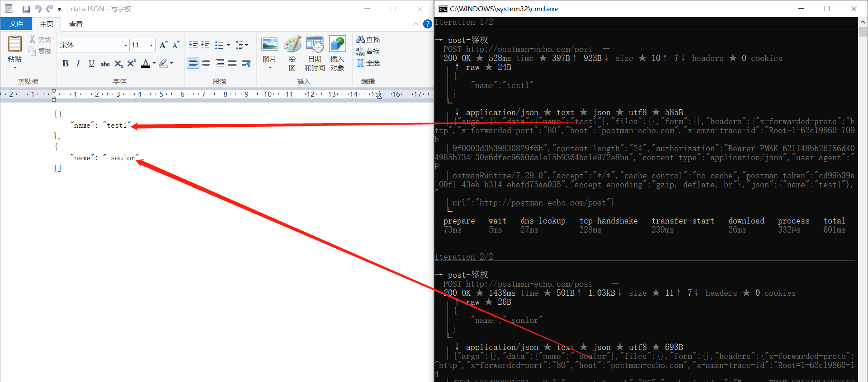Insert an object (插入对象)
The height and width of the screenshot is (382, 868).
[x=337, y=53]
